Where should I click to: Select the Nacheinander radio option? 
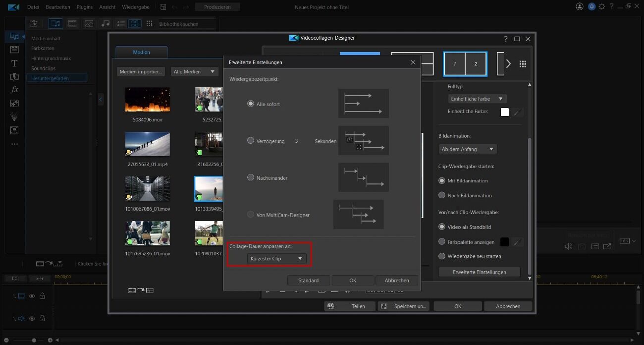pyautogui.click(x=251, y=177)
